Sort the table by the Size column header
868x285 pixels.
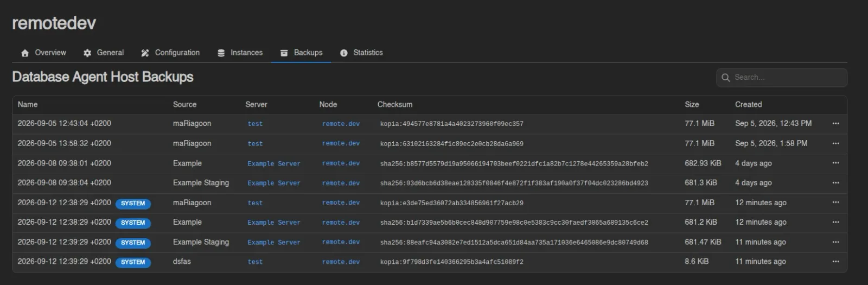[x=692, y=104]
